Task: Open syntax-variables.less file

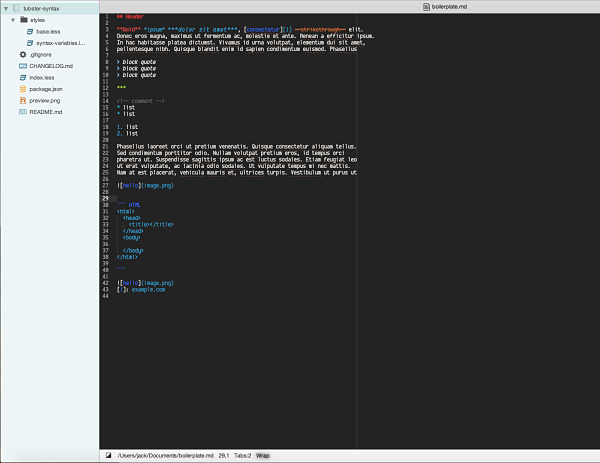Action: [61, 43]
